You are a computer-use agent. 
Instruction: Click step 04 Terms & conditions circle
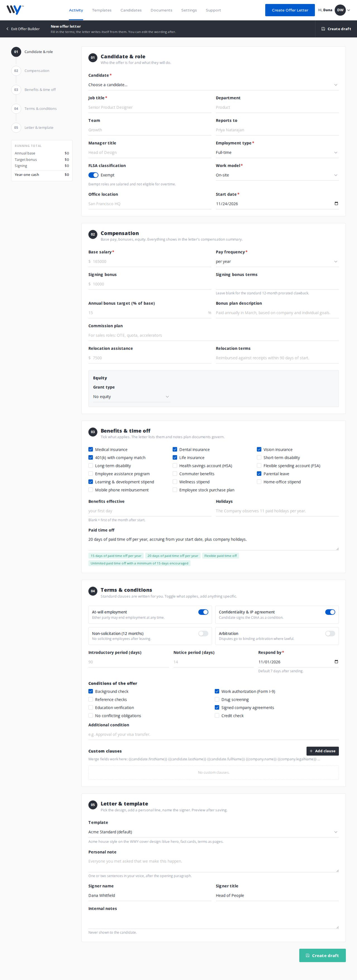[x=16, y=108]
